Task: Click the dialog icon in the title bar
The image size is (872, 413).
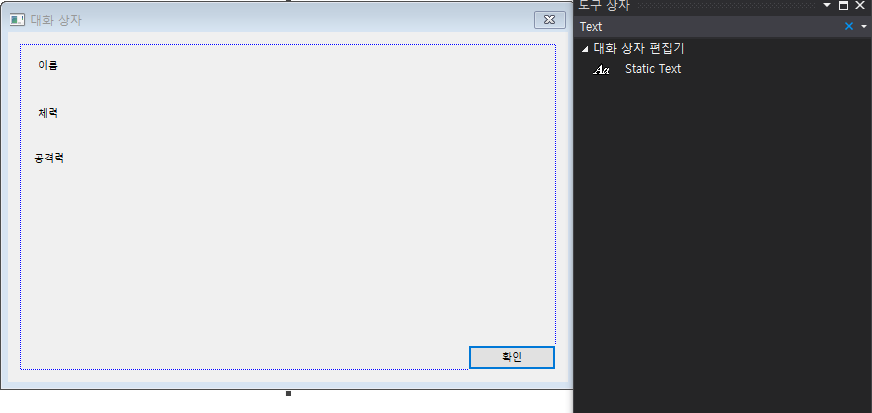Action: [x=17, y=20]
